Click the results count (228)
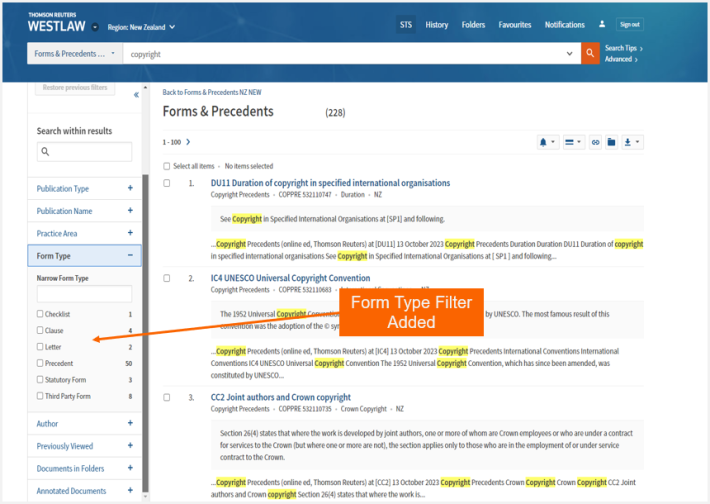The width and height of the screenshot is (710, 504). click(x=335, y=113)
